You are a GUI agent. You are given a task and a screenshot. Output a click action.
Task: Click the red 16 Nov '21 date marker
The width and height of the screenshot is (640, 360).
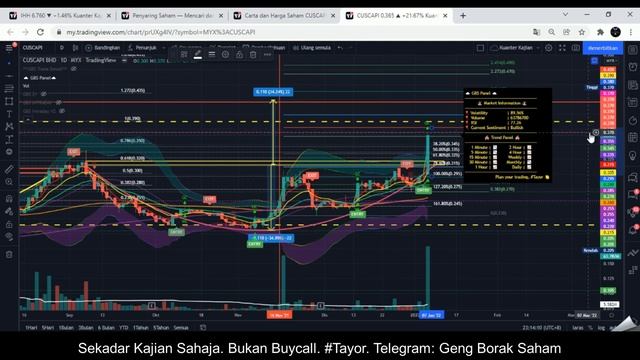[x=279, y=315]
